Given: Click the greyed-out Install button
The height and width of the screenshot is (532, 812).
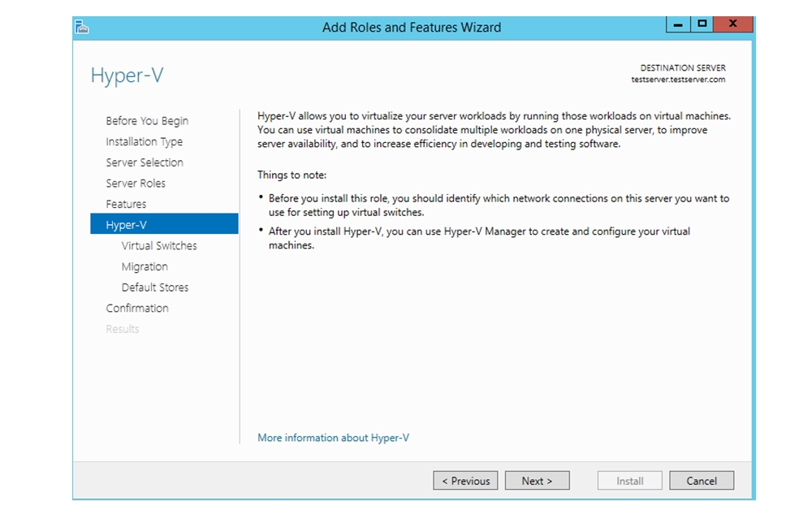Looking at the screenshot, I should tap(629, 481).
